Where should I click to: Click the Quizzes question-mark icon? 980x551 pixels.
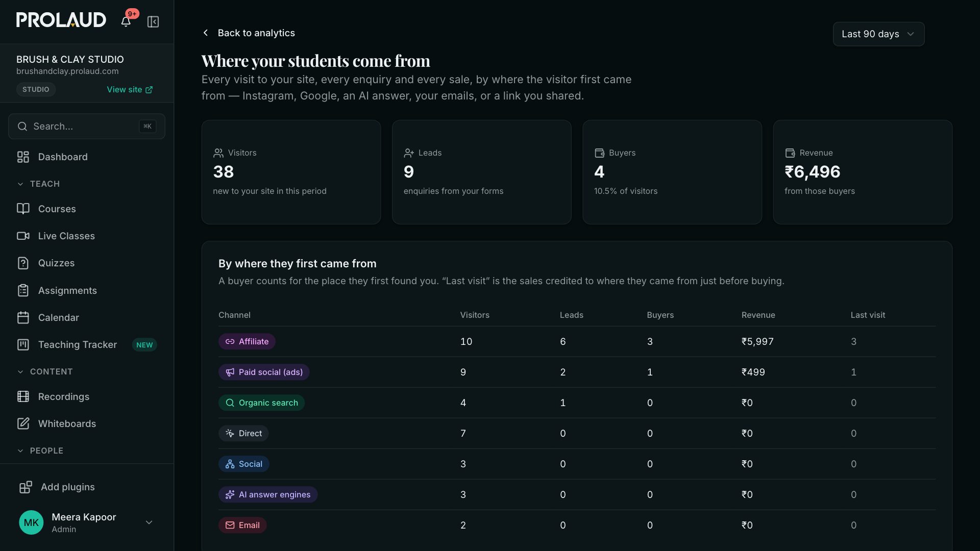[x=23, y=263]
